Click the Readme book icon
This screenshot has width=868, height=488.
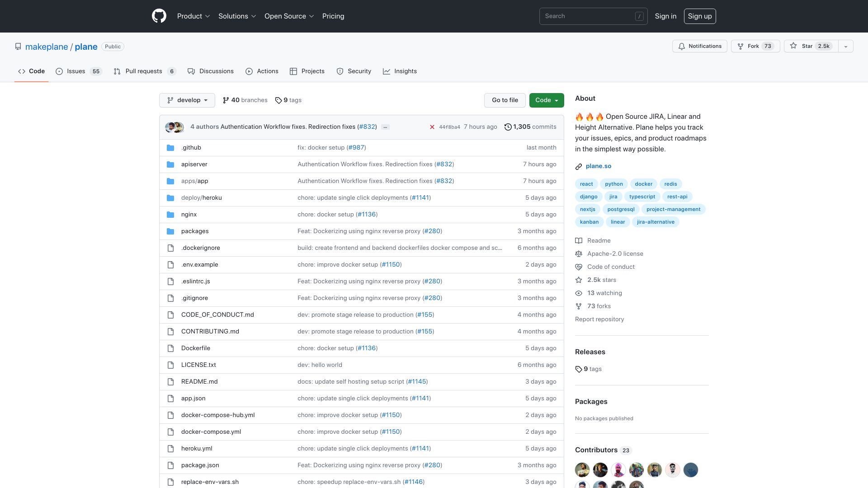pyautogui.click(x=579, y=241)
